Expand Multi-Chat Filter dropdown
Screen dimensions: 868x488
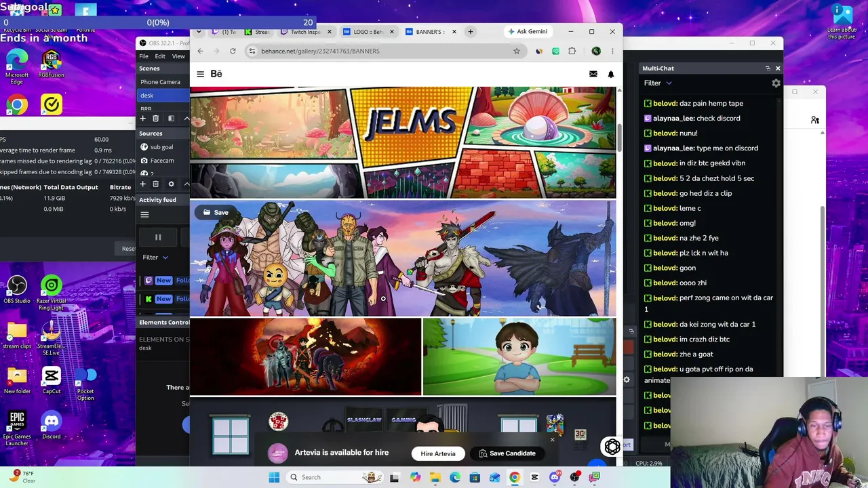(x=658, y=83)
